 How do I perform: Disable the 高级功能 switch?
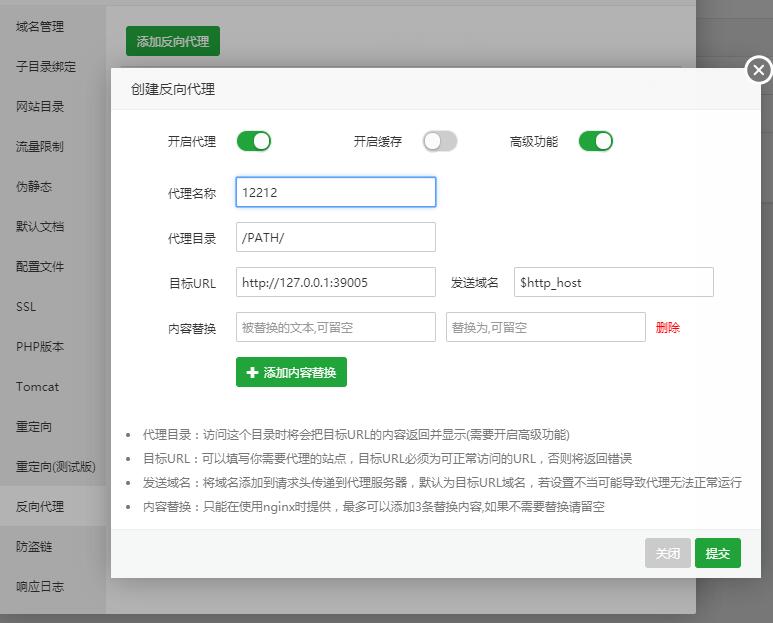click(596, 141)
